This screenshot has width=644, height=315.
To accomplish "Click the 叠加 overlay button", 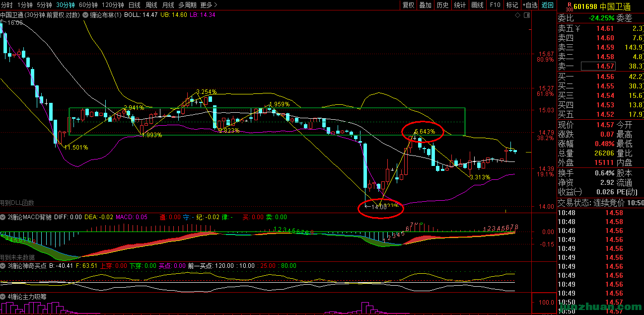I will [425, 5].
